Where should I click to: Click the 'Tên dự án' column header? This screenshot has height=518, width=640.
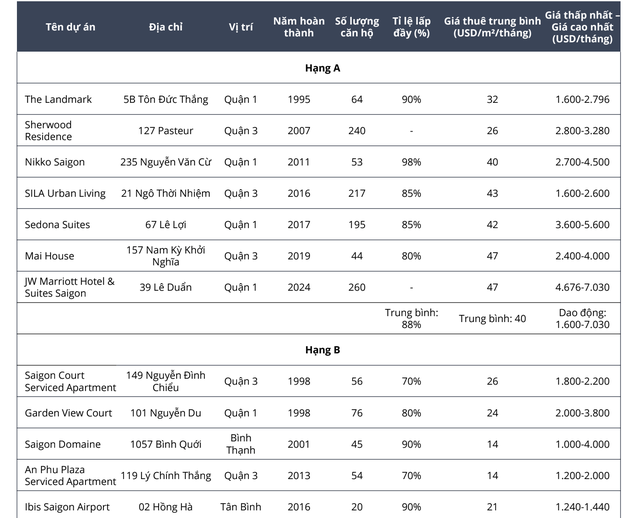coord(70,27)
